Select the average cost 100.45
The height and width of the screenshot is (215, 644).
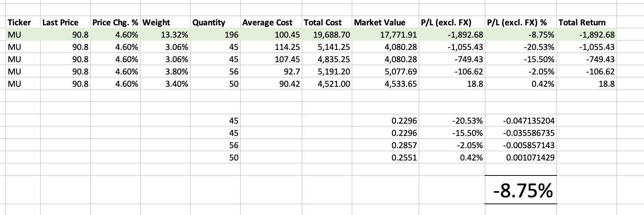point(271,35)
